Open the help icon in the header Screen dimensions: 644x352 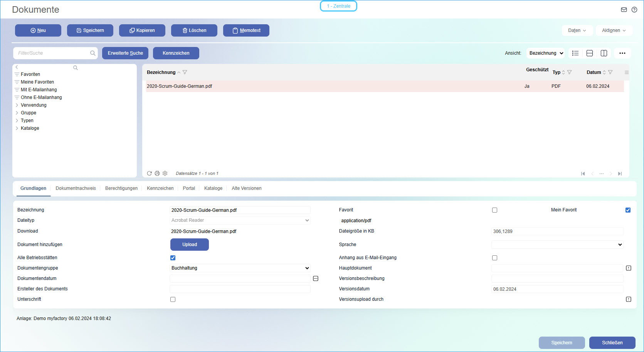(634, 9)
